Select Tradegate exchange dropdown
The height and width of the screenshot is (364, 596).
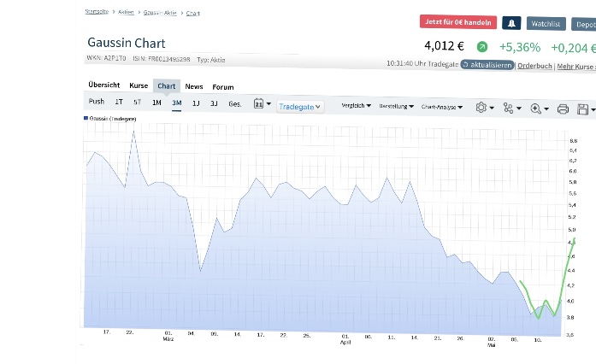coord(300,107)
